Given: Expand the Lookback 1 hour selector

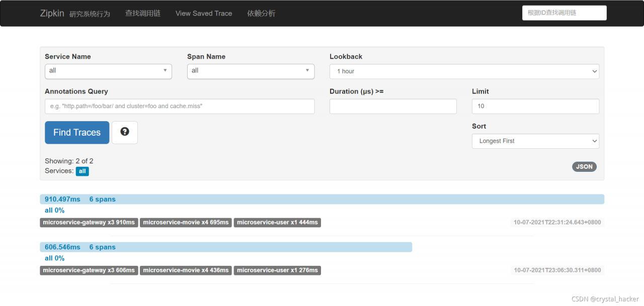Looking at the screenshot, I should point(464,71).
